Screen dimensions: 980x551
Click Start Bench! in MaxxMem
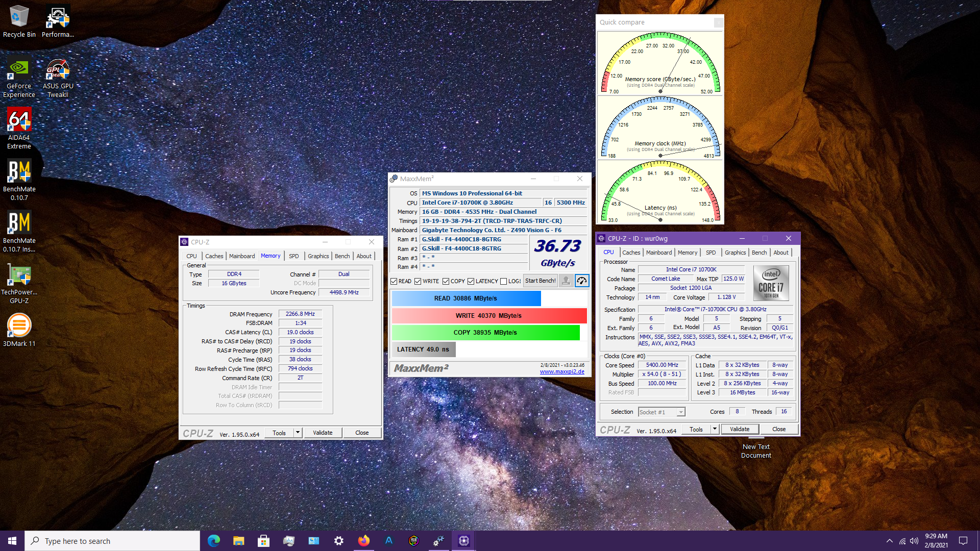coord(540,281)
